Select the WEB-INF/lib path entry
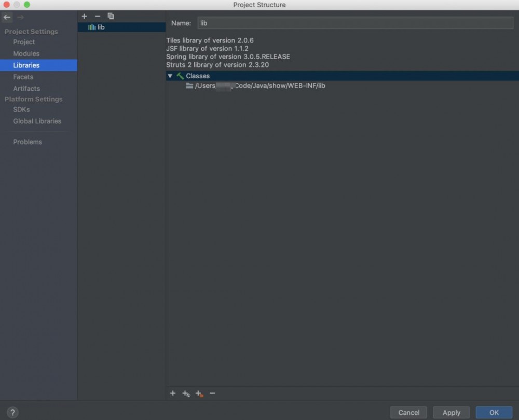The height and width of the screenshot is (420, 519). [x=260, y=86]
